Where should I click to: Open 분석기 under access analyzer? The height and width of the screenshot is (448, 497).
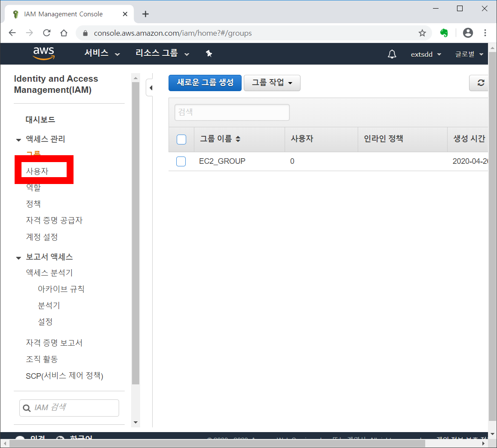[x=49, y=306]
